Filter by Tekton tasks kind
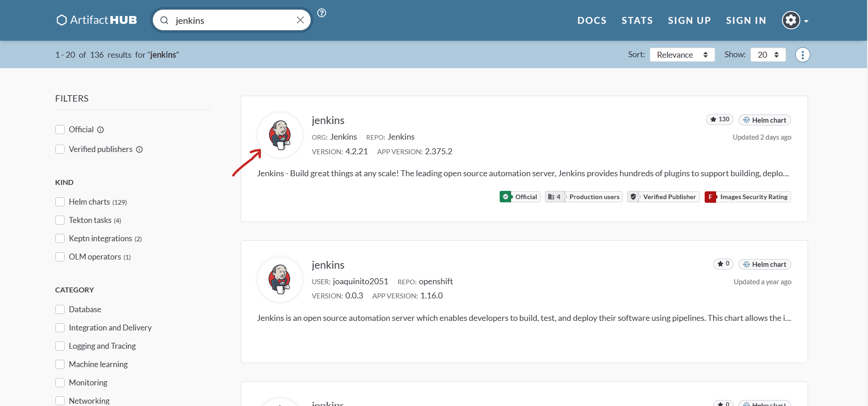 (60, 221)
